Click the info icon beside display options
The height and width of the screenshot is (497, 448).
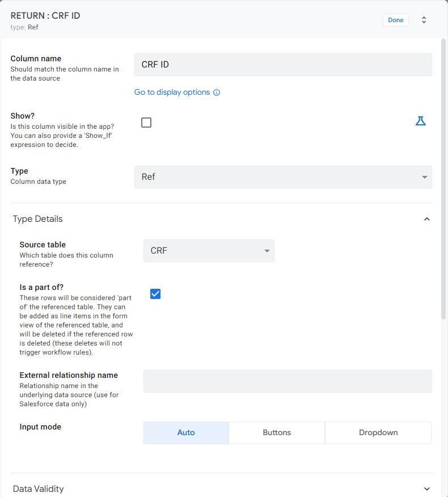point(217,92)
